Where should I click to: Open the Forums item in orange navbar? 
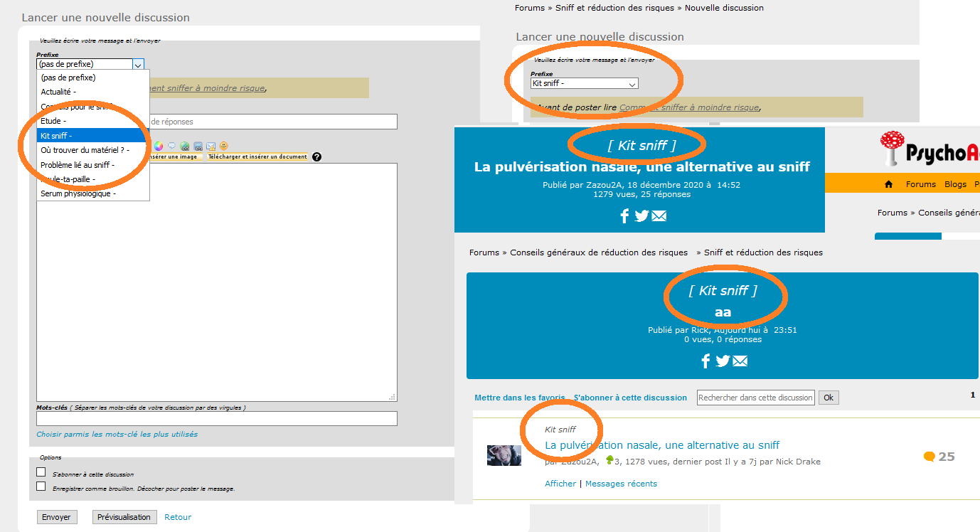point(921,184)
